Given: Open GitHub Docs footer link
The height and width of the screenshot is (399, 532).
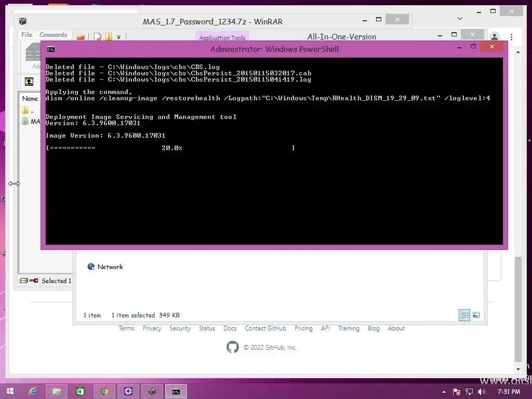Looking at the screenshot, I should pyautogui.click(x=230, y=328).
